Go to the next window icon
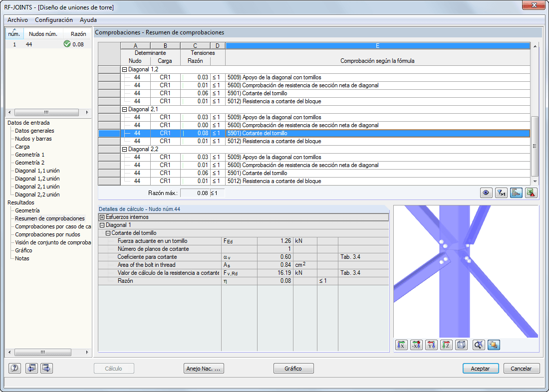Viewport: 549px width, 392px height. click(46, 368)
